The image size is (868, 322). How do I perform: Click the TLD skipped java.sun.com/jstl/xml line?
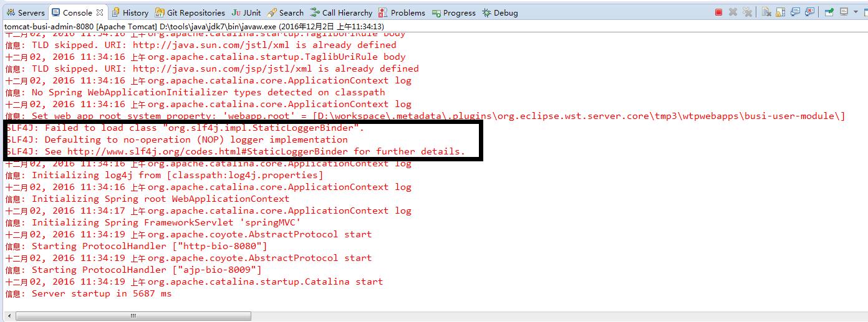(x=201, y=45)
